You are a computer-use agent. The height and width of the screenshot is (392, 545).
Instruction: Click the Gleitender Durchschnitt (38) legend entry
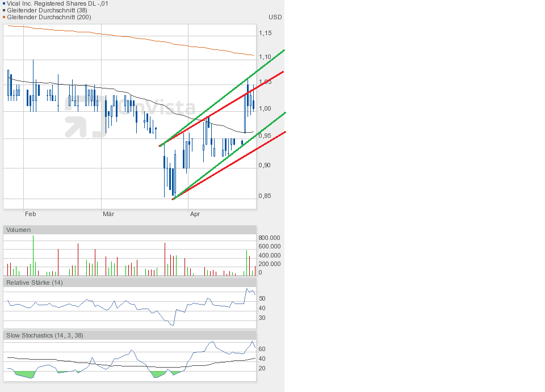click(x=47, y=10)
